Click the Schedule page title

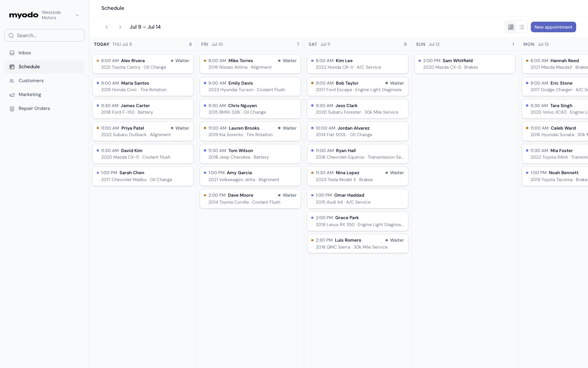click(x=113, y=8)
